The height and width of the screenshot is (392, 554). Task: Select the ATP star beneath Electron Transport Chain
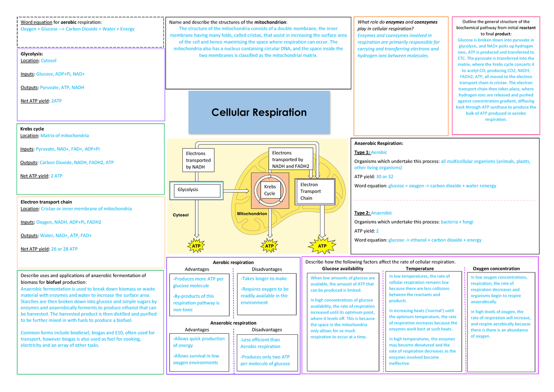(x=322, y=246)
